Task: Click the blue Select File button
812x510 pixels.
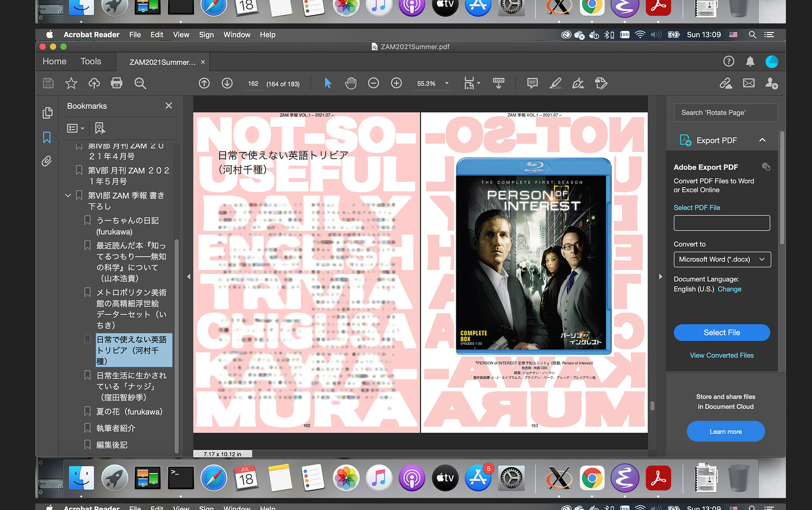Action: pyautogui.click(x=722, y=333)
